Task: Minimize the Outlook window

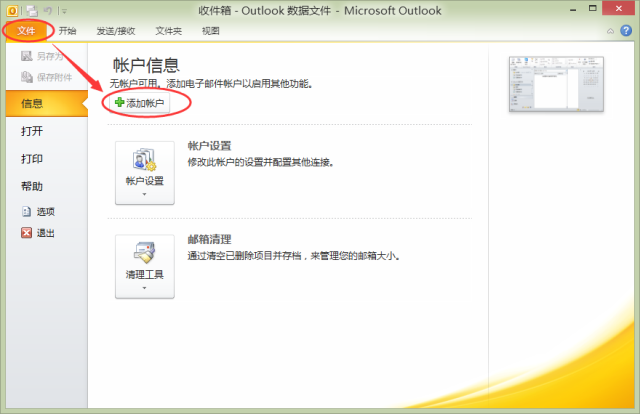Action: pyautogui.click(x=573, y=9)
